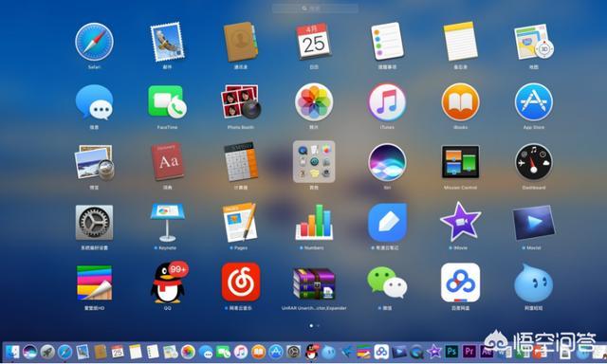
Task: Open System Preferences from the Dock
Action: pos(293,352)
